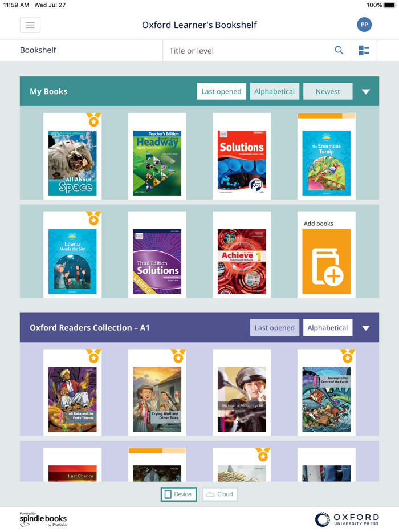
Task: Click the Add books orange plus icon
Action: 327,262
